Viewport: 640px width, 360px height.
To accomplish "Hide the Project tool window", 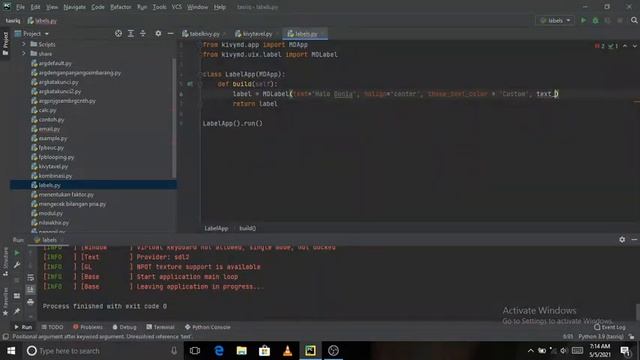I will point(171,33).
